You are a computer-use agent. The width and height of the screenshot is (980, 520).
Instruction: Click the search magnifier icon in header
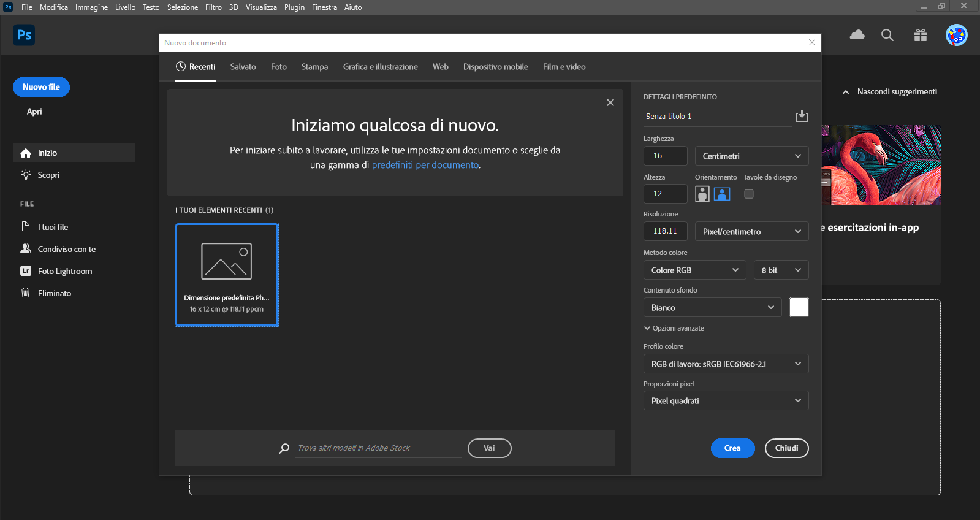pyautogui.click(x=887, y=35)
